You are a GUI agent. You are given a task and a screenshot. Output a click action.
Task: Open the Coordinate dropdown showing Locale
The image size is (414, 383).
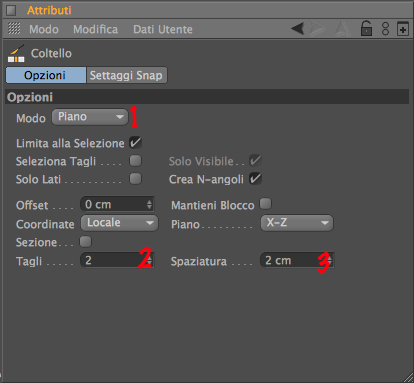pos(119,223)
